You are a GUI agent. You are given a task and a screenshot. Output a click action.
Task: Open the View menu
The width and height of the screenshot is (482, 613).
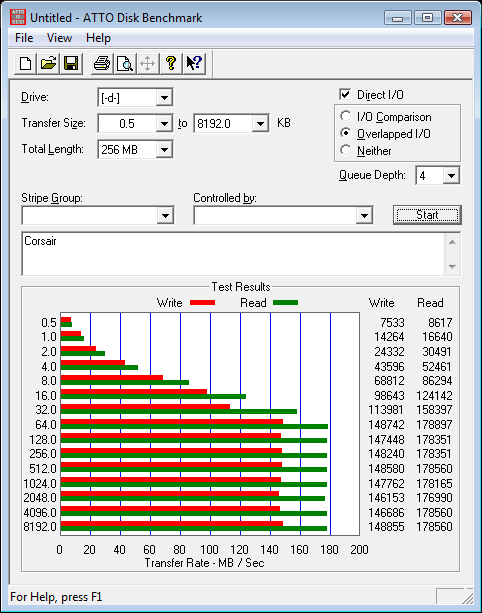59,38
